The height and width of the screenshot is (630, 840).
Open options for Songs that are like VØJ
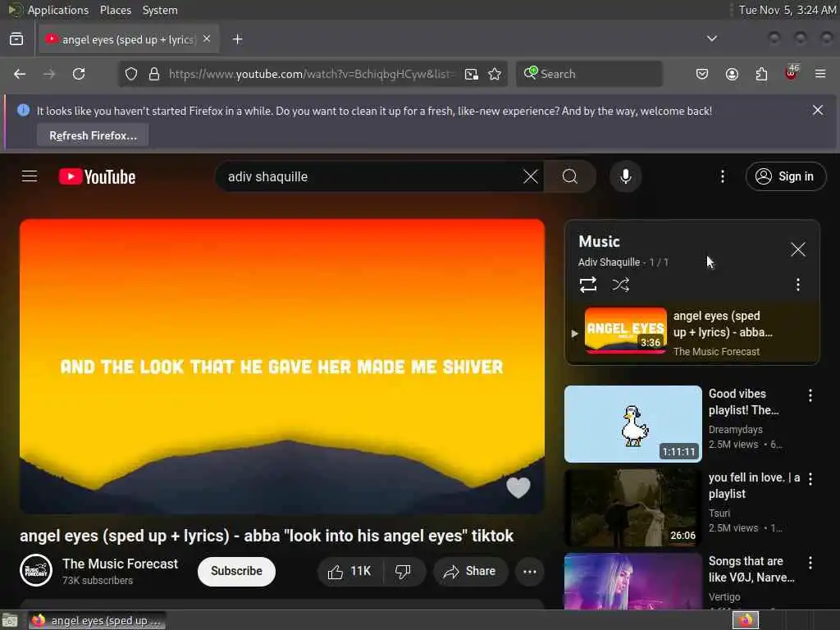click(810, 563)
